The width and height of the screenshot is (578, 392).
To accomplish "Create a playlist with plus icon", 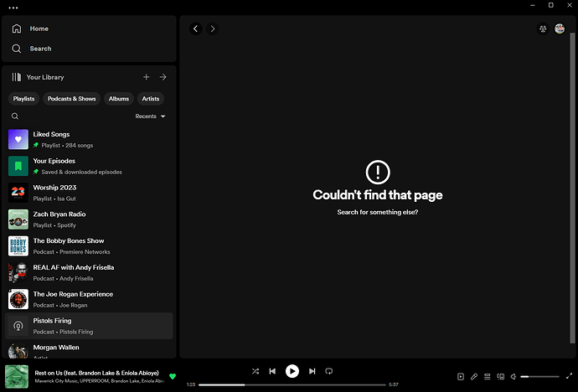I will pyautogui.click(x=147, y=77).
